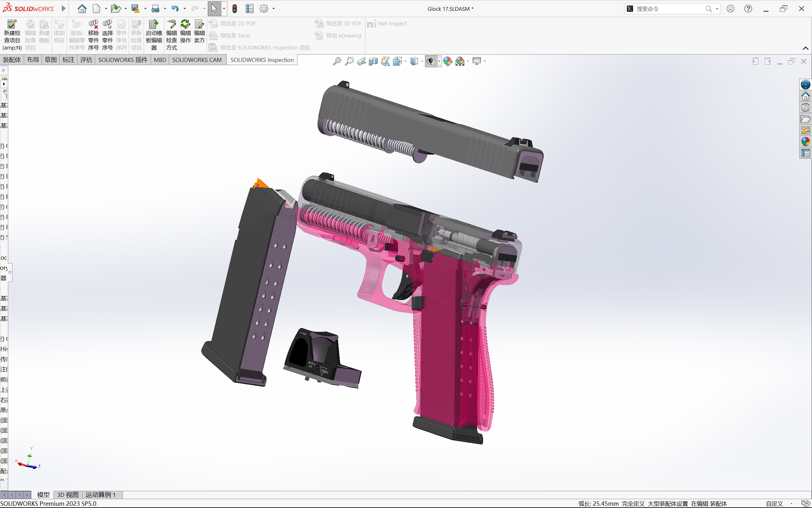812x508 pixels.
Task: Click the SOLIDWORKS home icon
Action: pyautogui.click(x=82, y=9)
